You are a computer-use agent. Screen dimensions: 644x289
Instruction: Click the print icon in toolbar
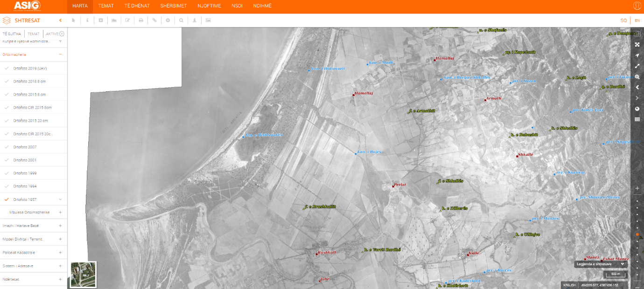click(x=141, y=21)
